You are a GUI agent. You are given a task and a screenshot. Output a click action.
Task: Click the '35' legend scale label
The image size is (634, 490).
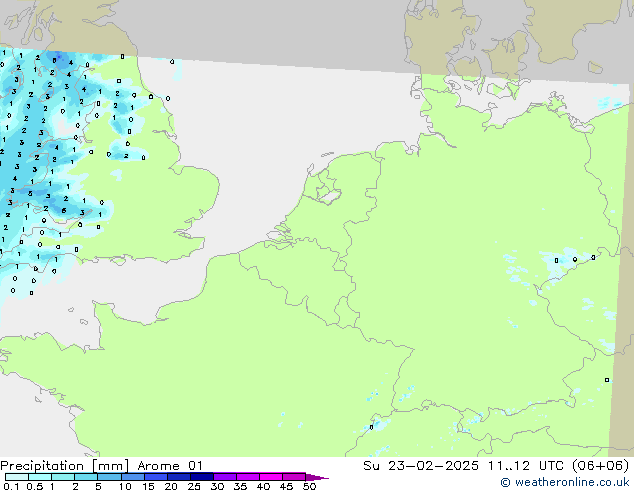[240, 486]
